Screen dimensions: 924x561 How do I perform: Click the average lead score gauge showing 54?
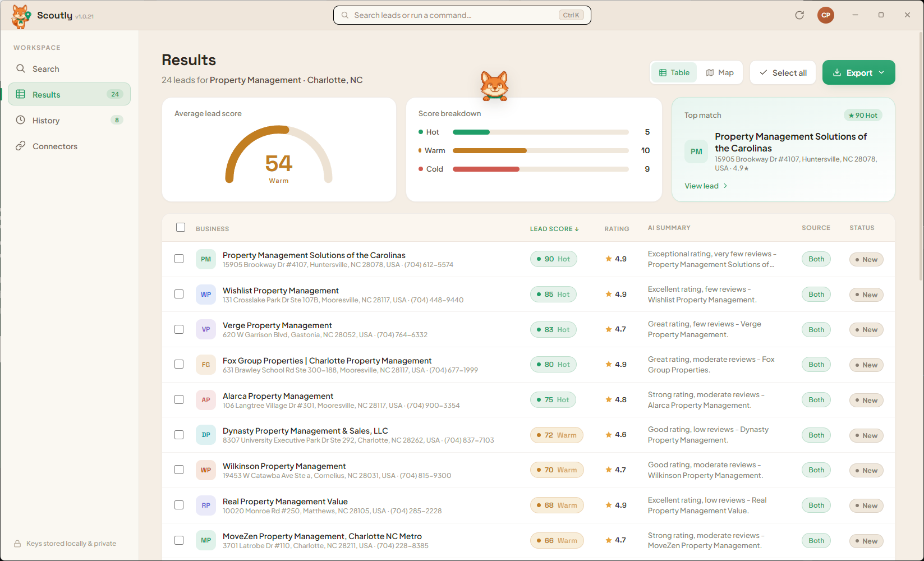pyautogui.click(x=279, y=155)
